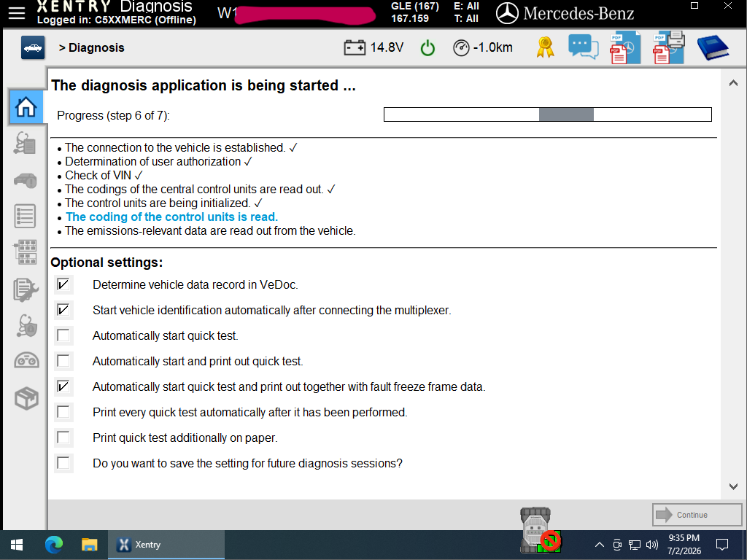This screenshot has height=560, width=747.
Task: Click scroll up arrow in content pane
Action: pos(734,83)
